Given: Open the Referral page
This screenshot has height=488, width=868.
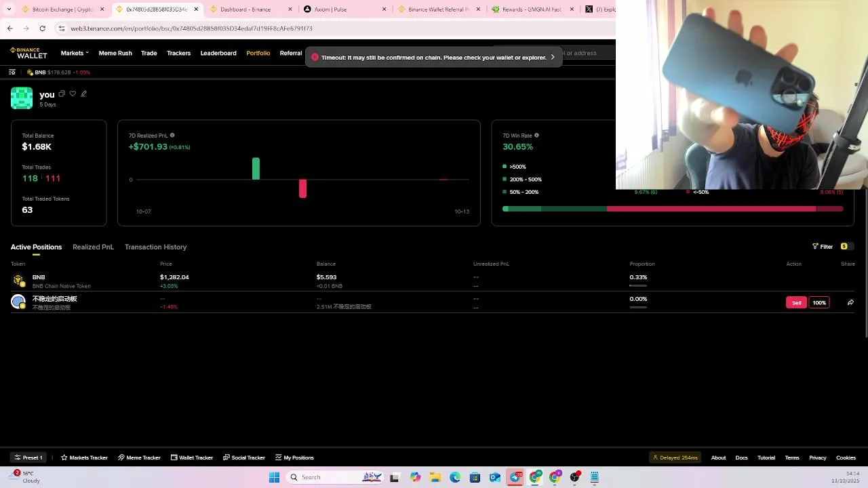Looking at the screenshot, I should tap(291, 53).
